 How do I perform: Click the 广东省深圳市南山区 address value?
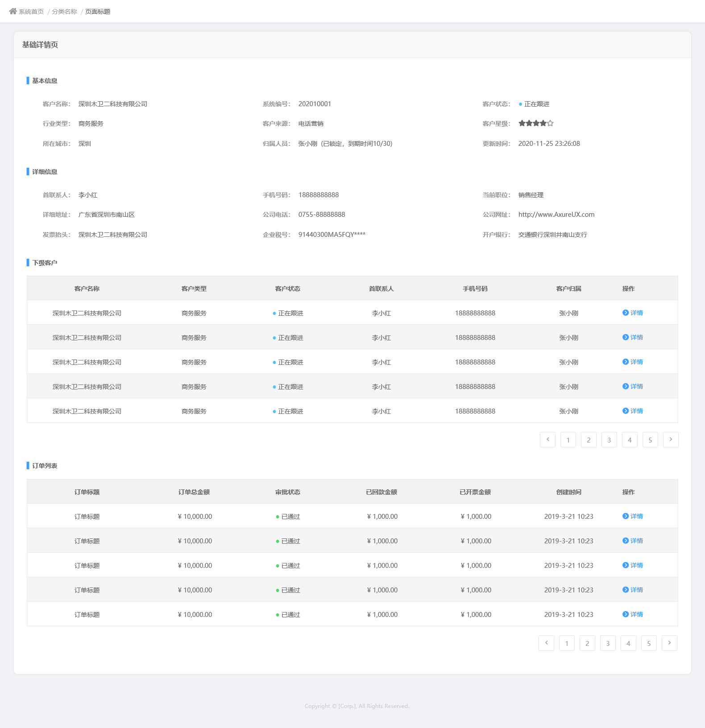coord(107,215)
